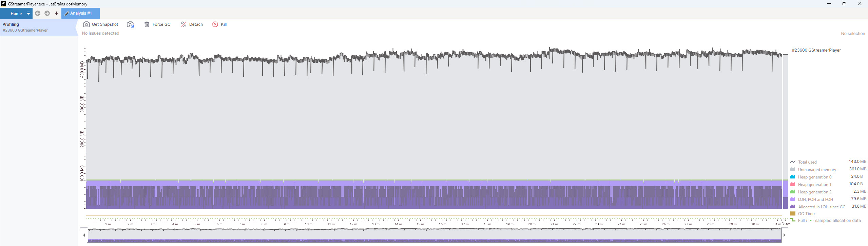Click the Detach unlink icon
Image resolution: width=868 pixels, height=246 pixels.
[x=184, y=24]
